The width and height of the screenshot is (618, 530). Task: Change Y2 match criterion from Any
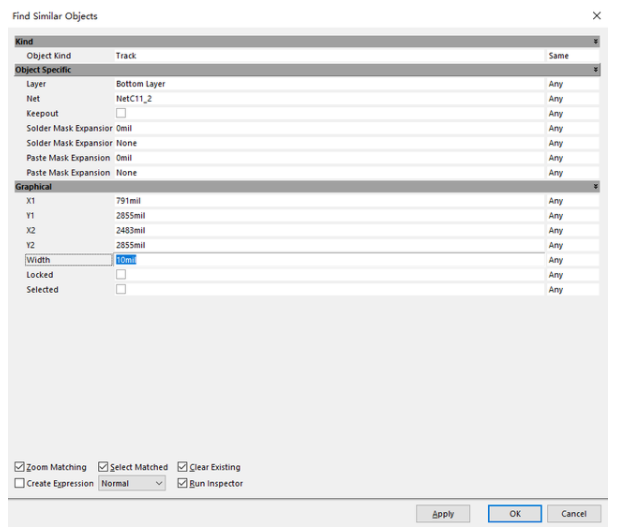(573, 245)
